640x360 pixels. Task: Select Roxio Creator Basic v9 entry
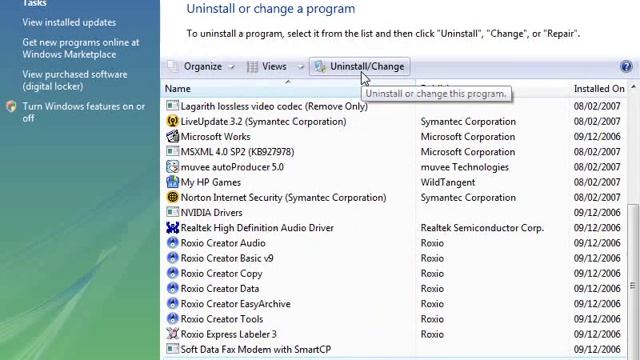click(227, 258)
